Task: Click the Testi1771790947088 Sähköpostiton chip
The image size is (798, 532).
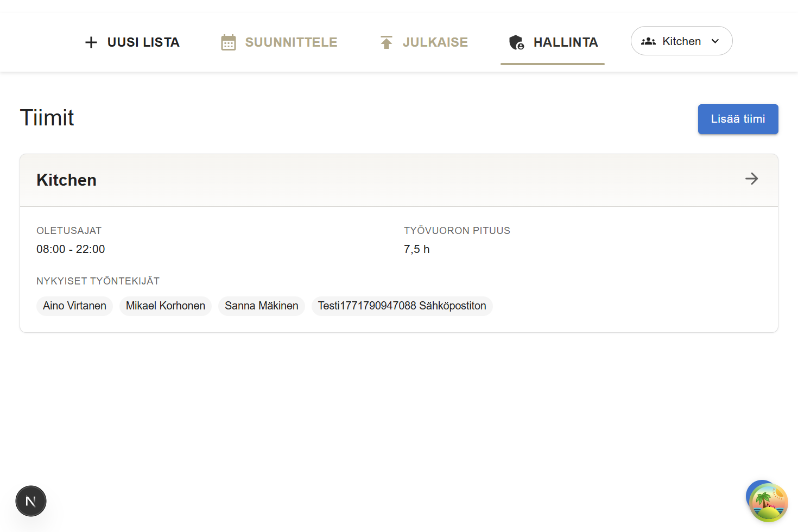Action: point(402,306)
